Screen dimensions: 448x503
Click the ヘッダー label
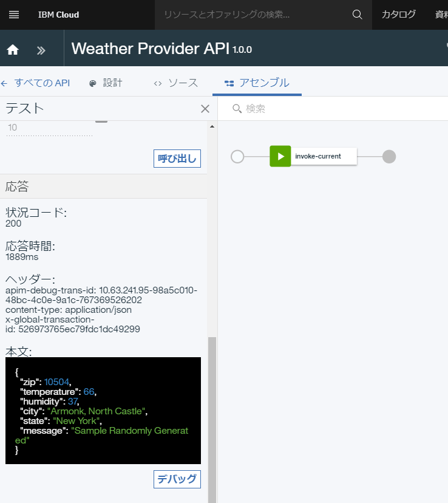click(x=30, y=279)
